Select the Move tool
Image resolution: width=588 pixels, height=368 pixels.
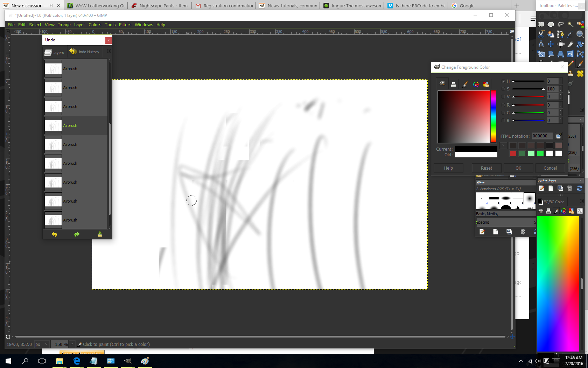tap(551, 44)
